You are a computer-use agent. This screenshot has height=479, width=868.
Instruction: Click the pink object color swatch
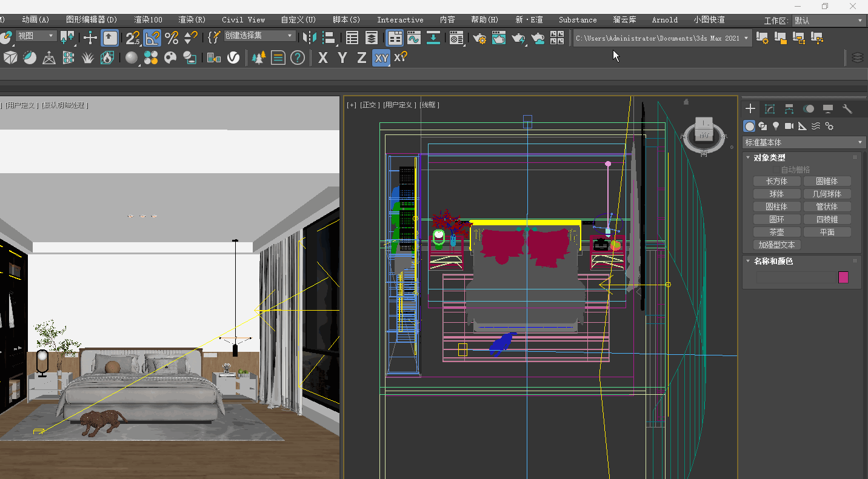(843, 277)
